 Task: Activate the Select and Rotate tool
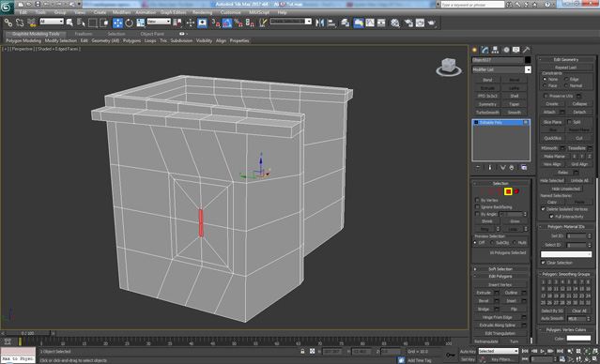[x=130, y=23]
